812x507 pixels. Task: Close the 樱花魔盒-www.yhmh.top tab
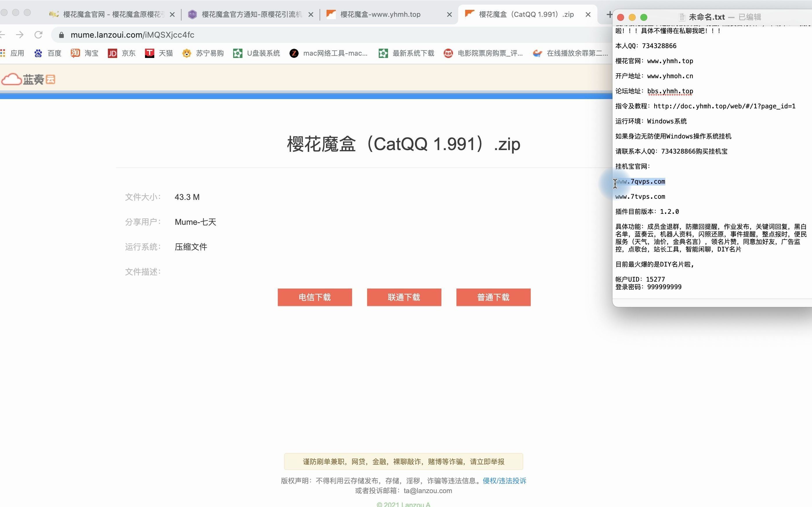[x=449, y=14]
